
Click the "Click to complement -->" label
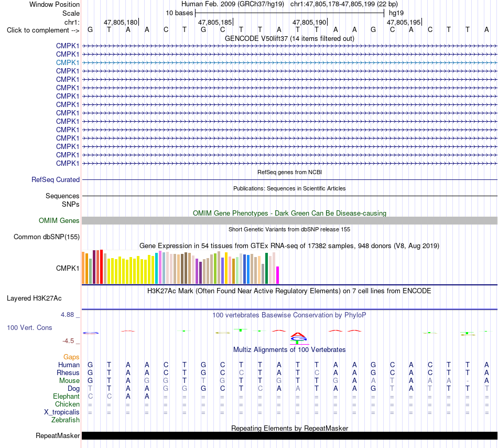[x=43, y=30]
